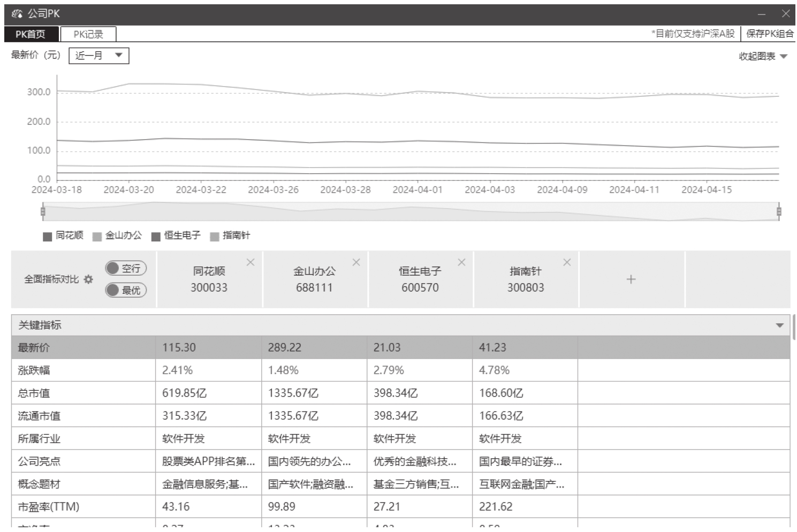
Task: Click the concept cell 国产软件;融资融...
Action: (311, 484)
